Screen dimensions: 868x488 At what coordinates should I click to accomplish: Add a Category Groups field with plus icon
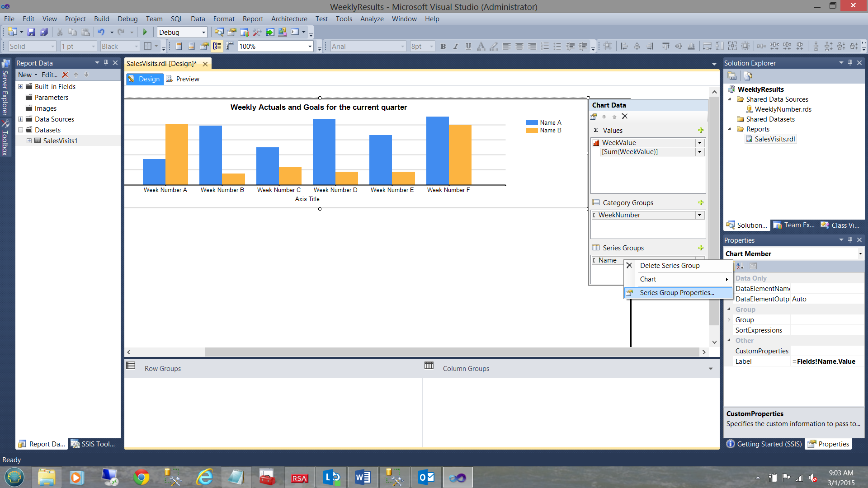[700, 202]
